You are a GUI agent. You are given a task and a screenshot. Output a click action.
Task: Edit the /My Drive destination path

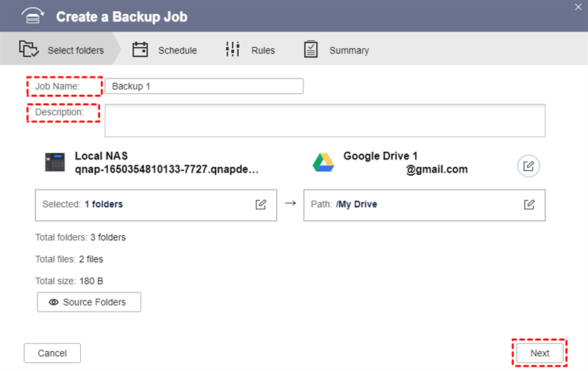click(529, 204)
